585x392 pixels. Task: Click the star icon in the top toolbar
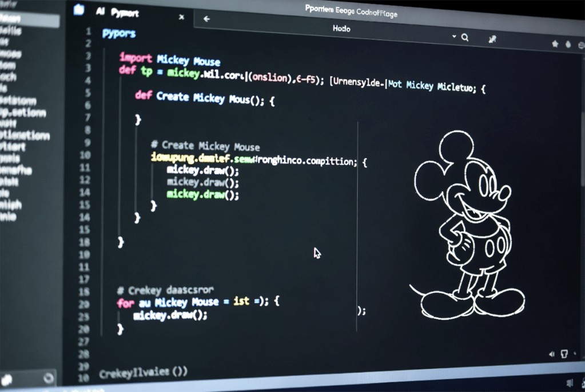click(555, 44)
